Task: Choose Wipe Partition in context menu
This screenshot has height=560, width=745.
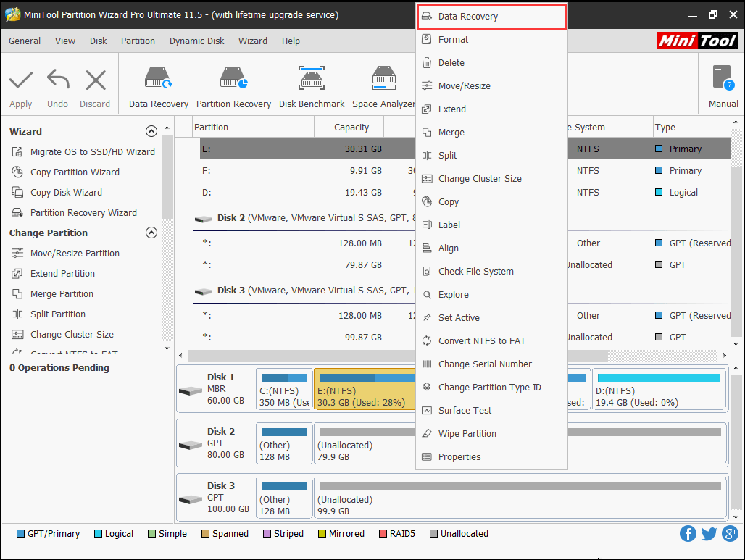Action: 492,434
